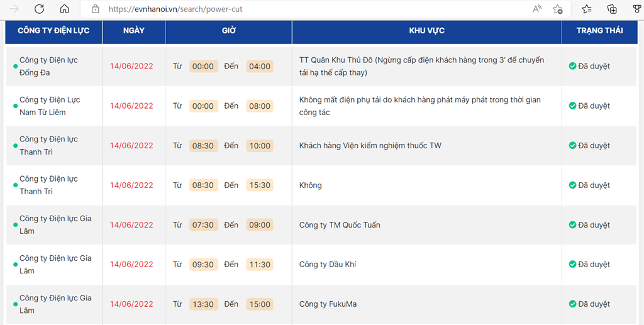Click start time 09:30 badge
The width and height of the screenshot is (644, 325).
tap(203, 265)
